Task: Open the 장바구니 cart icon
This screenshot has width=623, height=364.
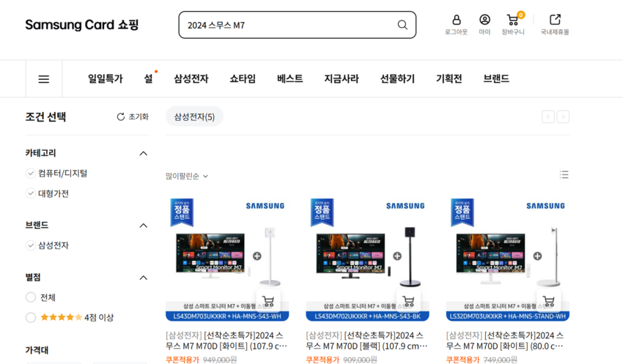Action: (x=512, y=20)
